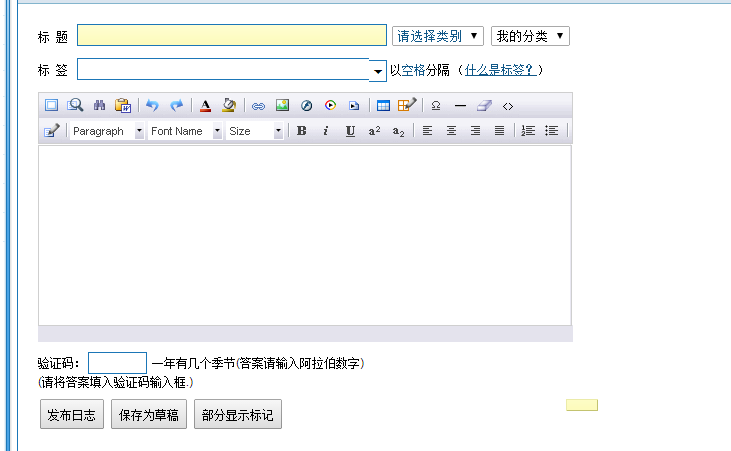This screenshot has height=451, width=731.
Task: Paste from Word clipboard icon
Action: pos(123,105)
